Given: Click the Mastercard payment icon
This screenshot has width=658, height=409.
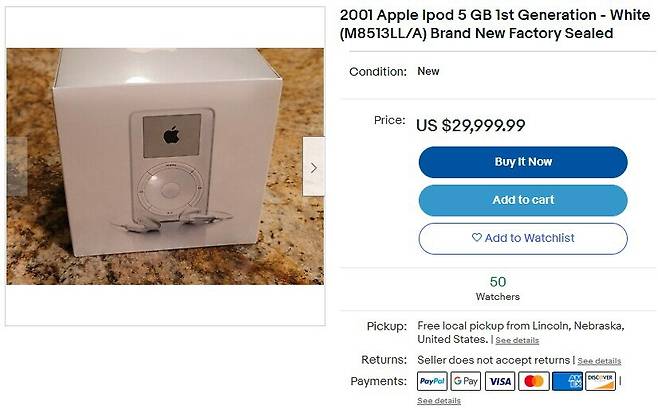Looking at the screenshot, I should pyautogui.click(x=534, y=381).
